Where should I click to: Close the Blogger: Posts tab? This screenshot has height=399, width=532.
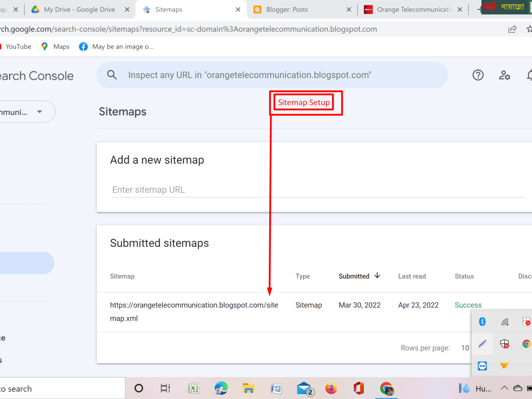pyautogui.click(x=349, y=10)
